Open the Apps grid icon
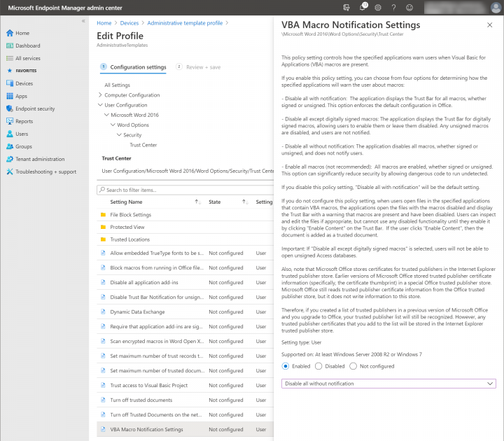The height and width of the screenshot is (441, 504). tap(10, 96)
